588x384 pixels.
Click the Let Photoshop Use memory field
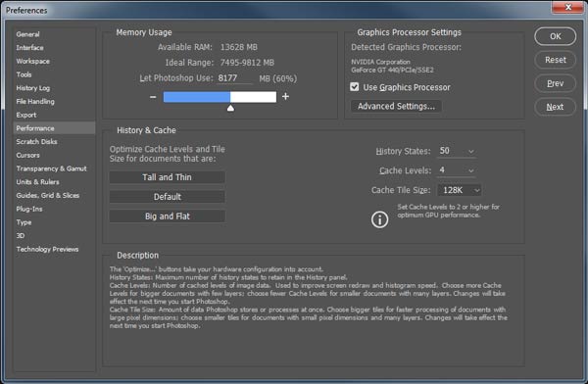[235, 78]
